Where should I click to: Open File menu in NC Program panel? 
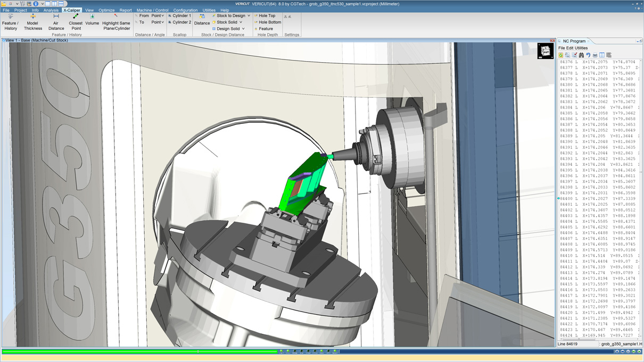(562, 48)
